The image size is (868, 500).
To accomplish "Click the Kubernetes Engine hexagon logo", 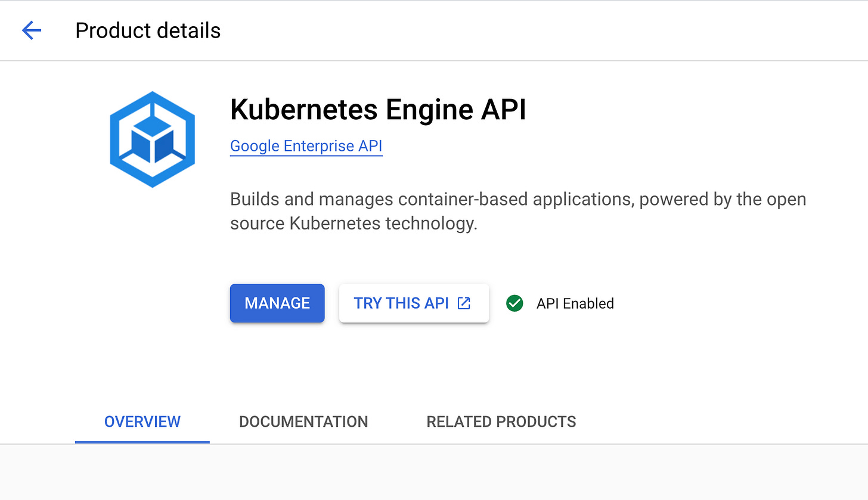I will pos(153,139).
